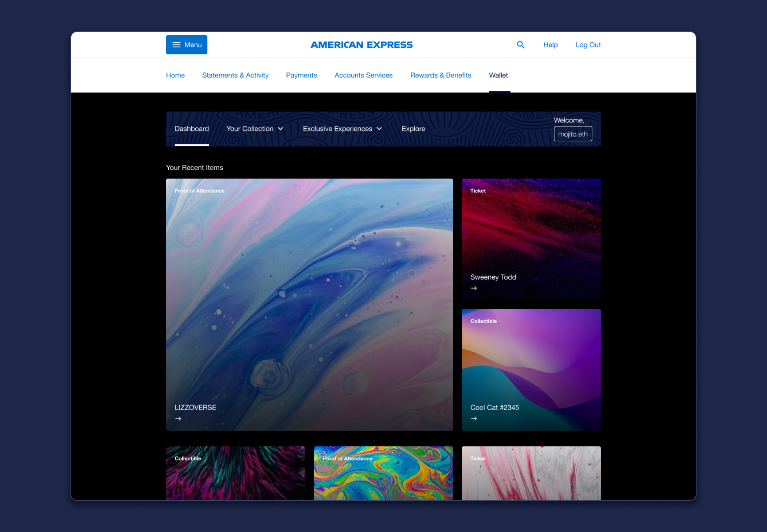This screenshot has width=767, height=532.
Task: Click the Your Recent Items heading
Action: point(194,167)
